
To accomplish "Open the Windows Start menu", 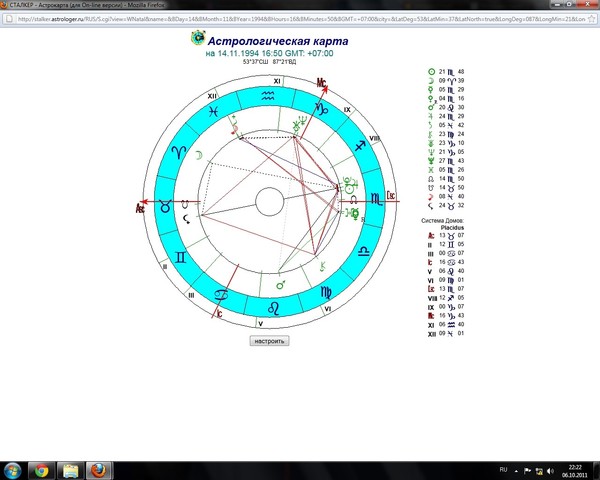I will (12, 470).
